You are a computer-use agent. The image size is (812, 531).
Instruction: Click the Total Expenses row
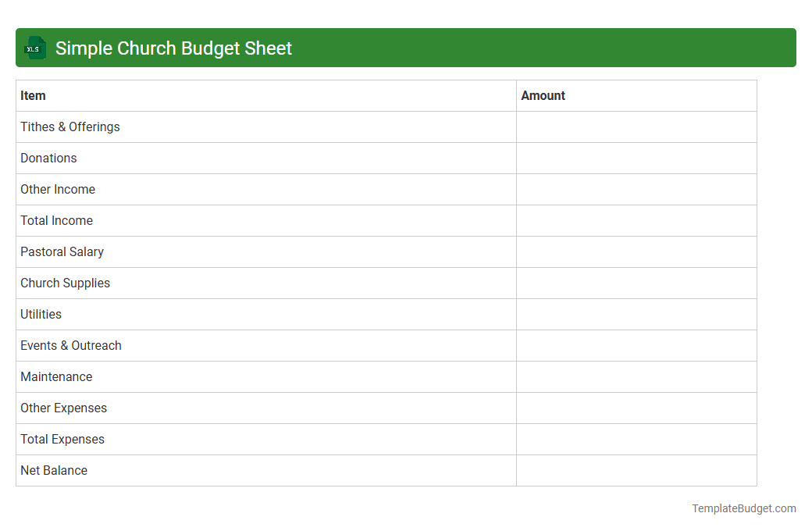[62, 439]
